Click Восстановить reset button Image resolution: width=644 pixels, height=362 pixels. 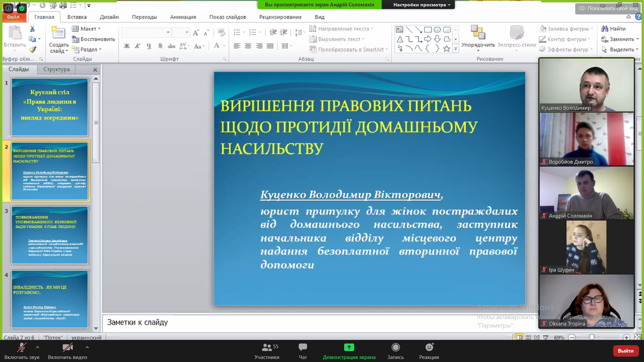pos(93,39)
